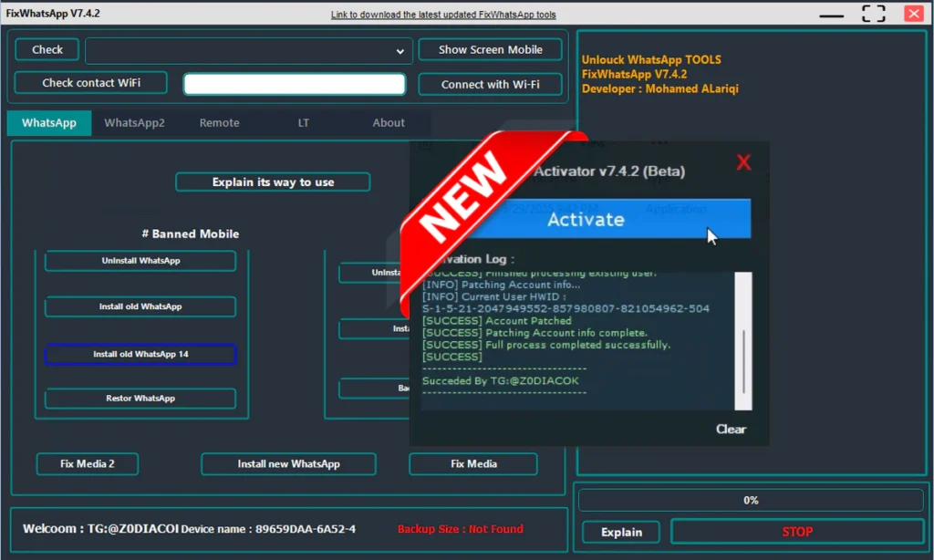Select the WhatsApp tab
The width and height of the screenshot is (934, 560).
point(49,123)
